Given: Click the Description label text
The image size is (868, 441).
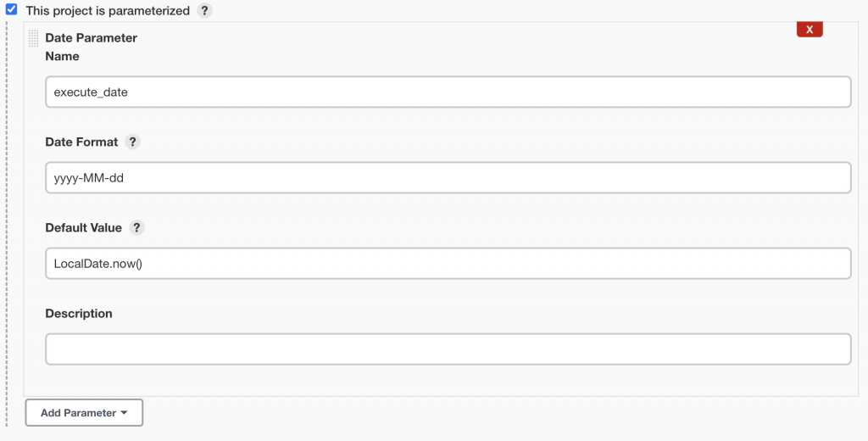Looking at the screenshot, I should pos(79,313).
